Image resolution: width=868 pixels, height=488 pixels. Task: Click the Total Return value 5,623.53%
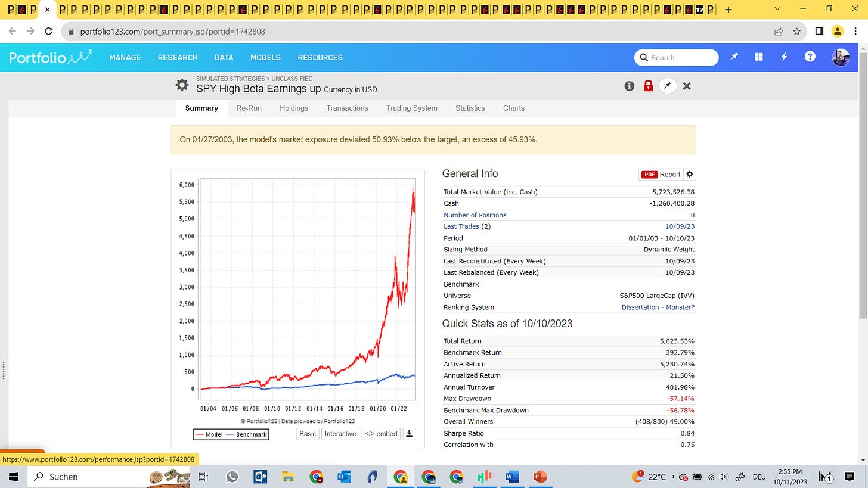point(677,341)
